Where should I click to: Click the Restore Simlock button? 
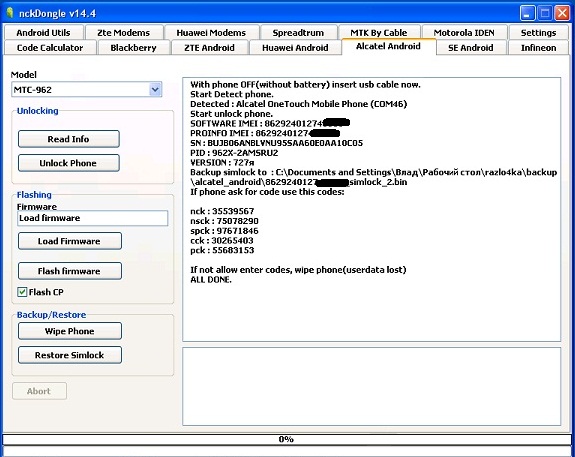click(70, 355)
